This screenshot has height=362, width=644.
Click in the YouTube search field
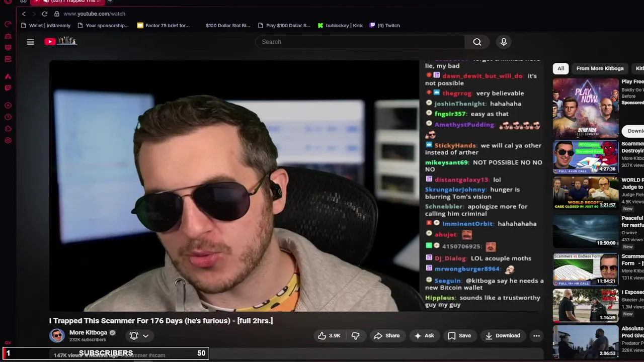(360, 42)
